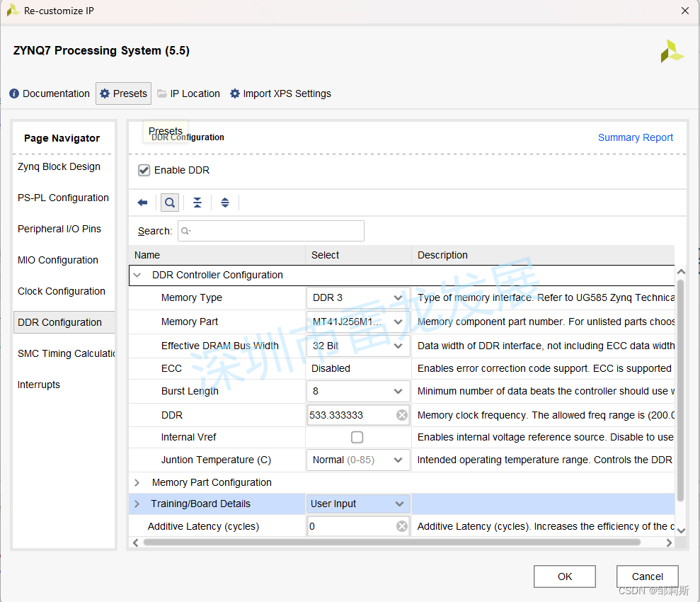This screenshot has width=700, height=602.
Task: Collapse DDR Controller Configuration section
Action: [137, 275]
